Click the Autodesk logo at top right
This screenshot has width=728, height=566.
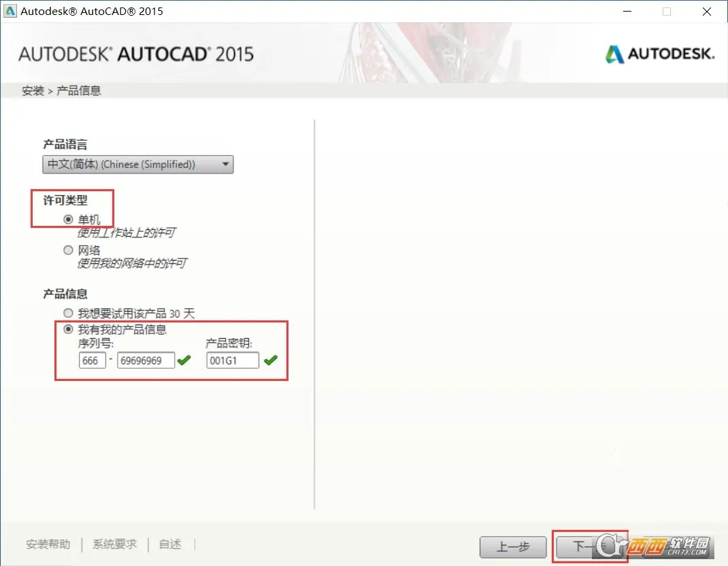[658, 53]
